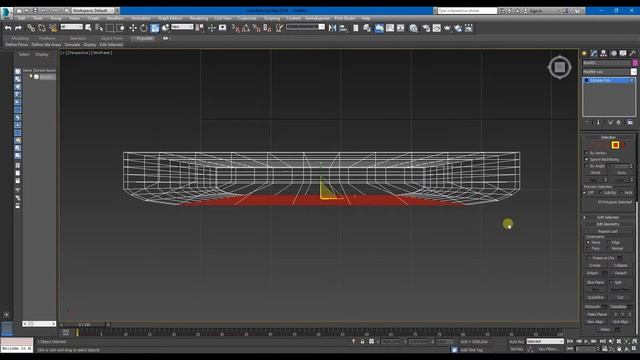Image resolution: width=640 pixels, height=360 pixels.
Task: Select Multi preview selection radio button
Action: (621, 193)
